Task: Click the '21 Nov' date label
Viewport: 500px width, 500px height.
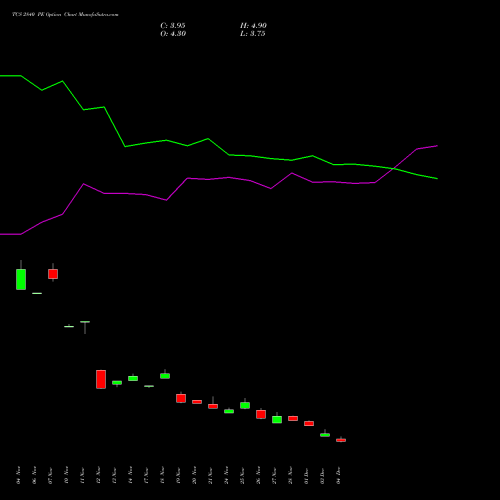Action: [210, 475]
